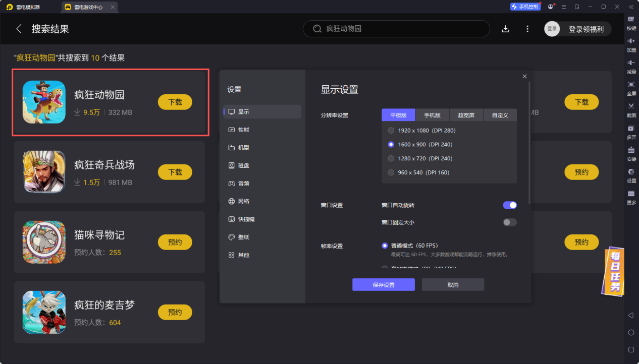The height and width of the screenshot is (364, 639).
Task: Open 磁盘 settings category
Action: (262, 165)
